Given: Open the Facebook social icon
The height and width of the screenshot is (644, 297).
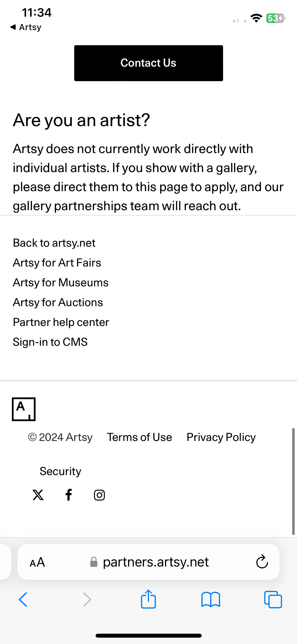Looking at the screenshot, I should (x=69, y=495).
